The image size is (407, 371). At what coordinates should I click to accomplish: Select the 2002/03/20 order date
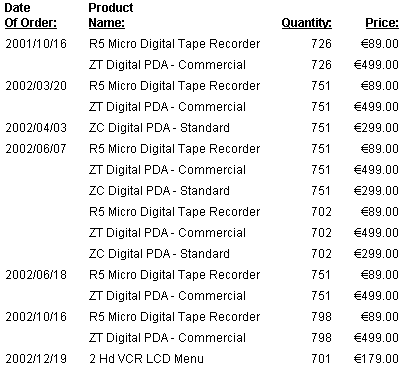point(36,86)
